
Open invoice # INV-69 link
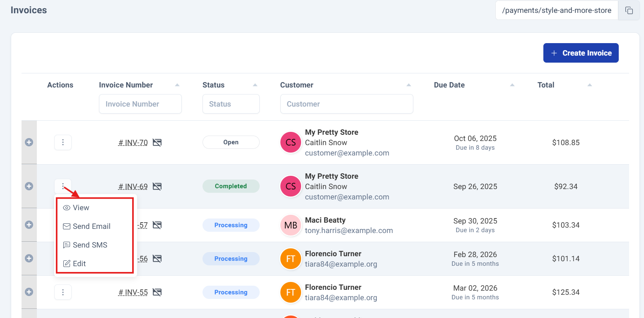(x=133, y=187)
